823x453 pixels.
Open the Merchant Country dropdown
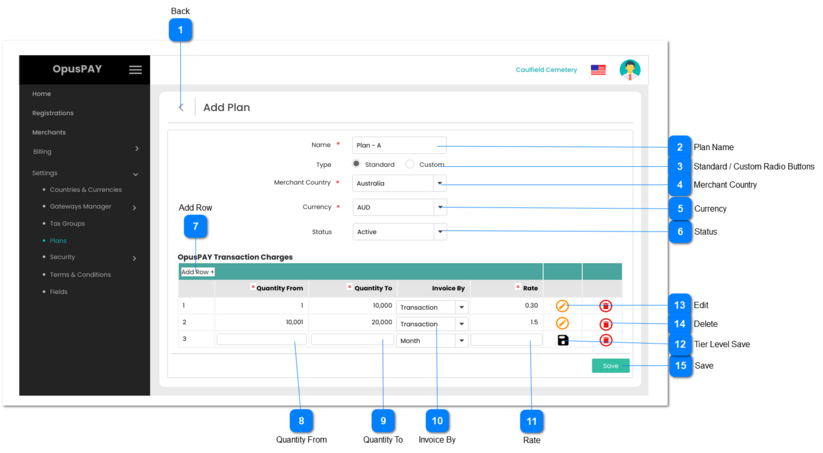[439, 183]
